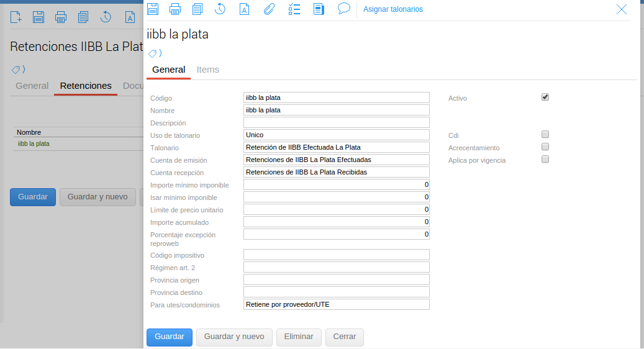Click Nombre column header in background list
This screenshot has width=644, height=349.
29,132
